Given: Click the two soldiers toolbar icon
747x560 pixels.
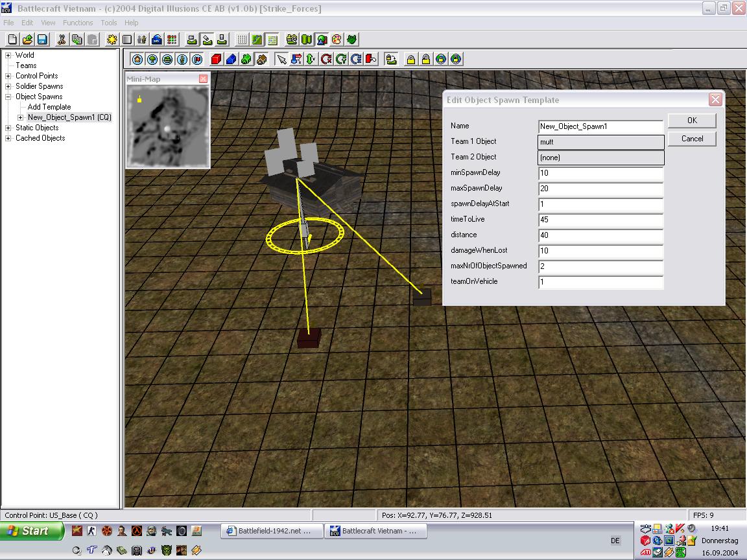Looking at the screenshot, I should pyautogui.click(x=141, y=40).
